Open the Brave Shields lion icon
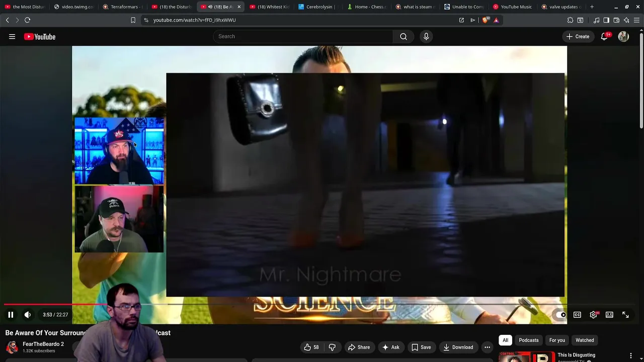This screenshot has width=644, height=362. point(485,20)
